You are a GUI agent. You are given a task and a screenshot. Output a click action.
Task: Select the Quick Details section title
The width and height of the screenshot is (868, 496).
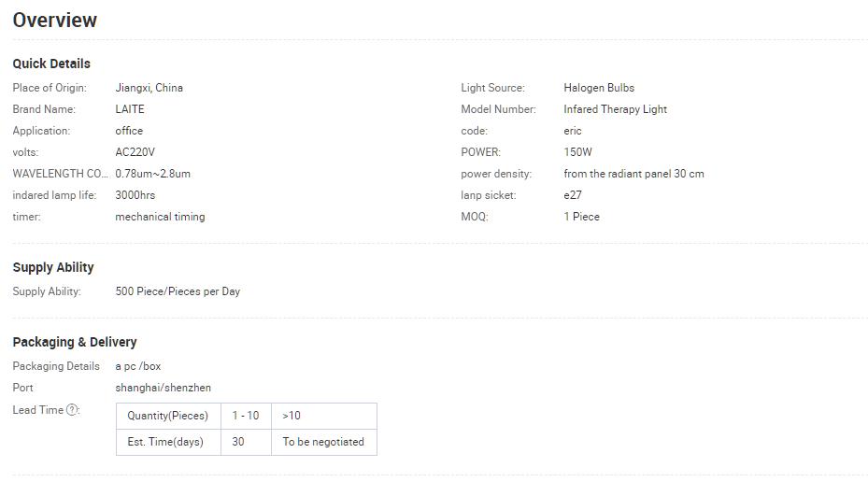[x=51, y=64]
